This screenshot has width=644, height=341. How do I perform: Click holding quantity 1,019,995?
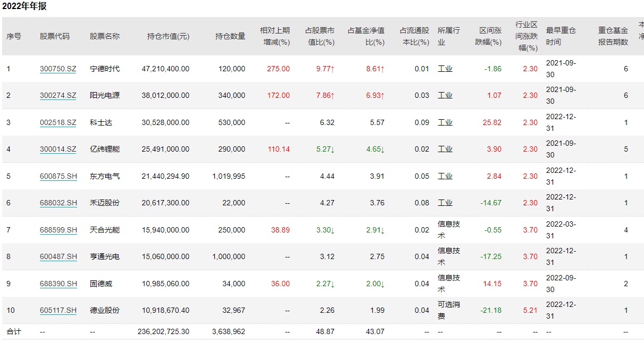pyautogui.click(x=229, y=176)
